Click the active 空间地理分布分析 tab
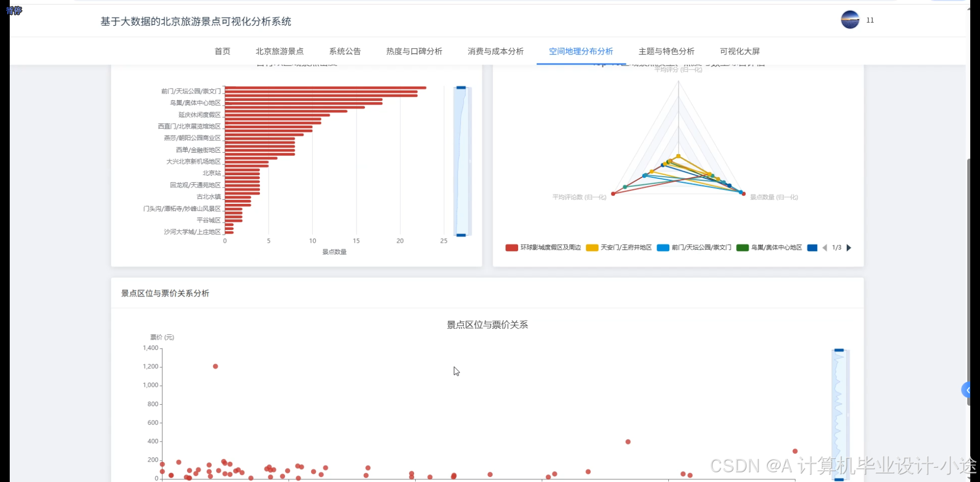Screen dimensions: 980x482 pos(581,51)
